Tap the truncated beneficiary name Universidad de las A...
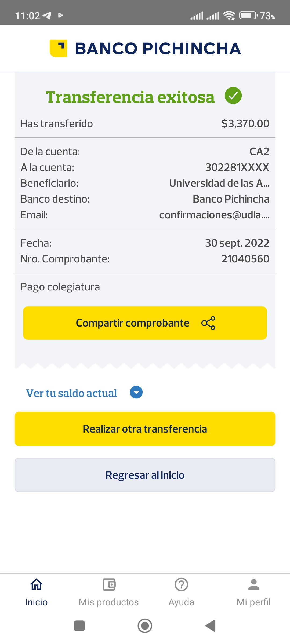Viewport: 290px width, 644px height. [x=219, y=183]
